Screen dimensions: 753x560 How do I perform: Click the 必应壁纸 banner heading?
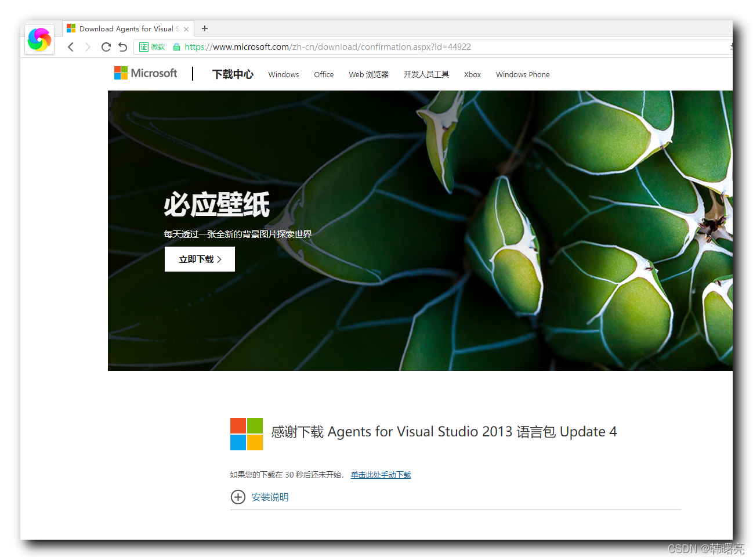[x=217, y=205]
